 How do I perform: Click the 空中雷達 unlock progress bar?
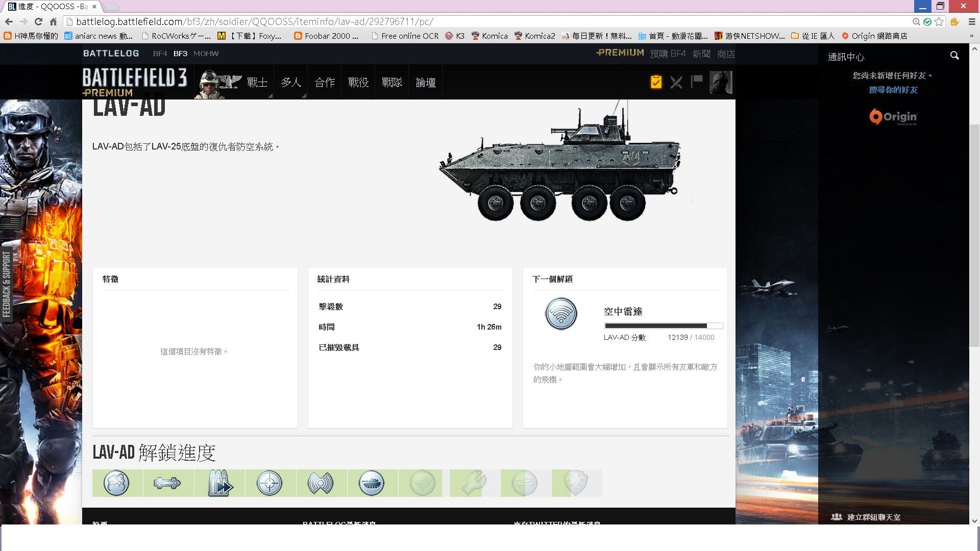tap(663, 325)
